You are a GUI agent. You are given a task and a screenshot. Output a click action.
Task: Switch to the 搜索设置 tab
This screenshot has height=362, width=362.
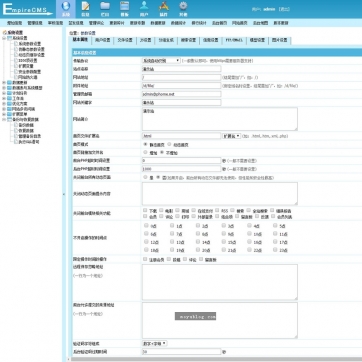click(x=188, y=40)
